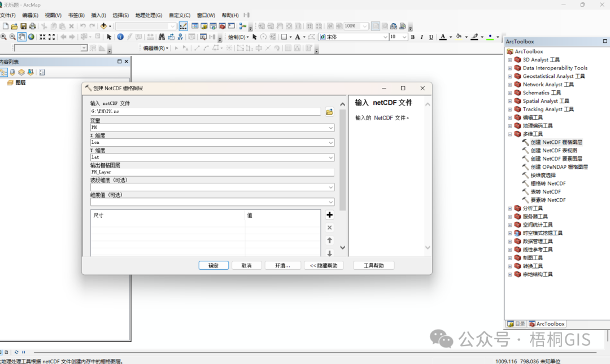Select the Zoom Out magnifier tool
Image resolution: width=610 pixels, height=364 pixels.
click(x=12, y=37)
